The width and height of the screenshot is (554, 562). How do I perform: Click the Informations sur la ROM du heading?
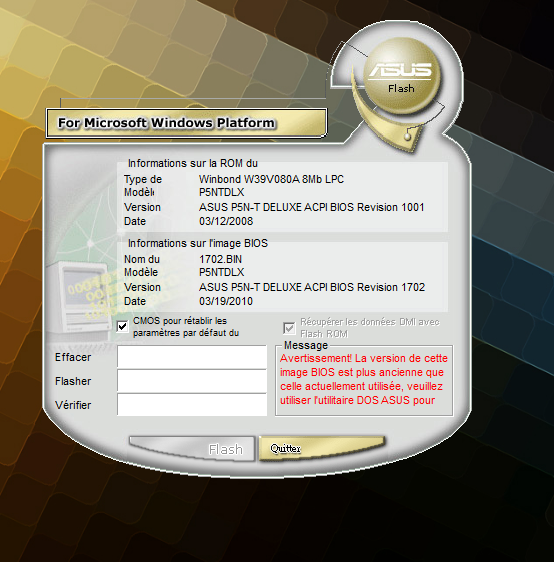[x=193, y=163]
